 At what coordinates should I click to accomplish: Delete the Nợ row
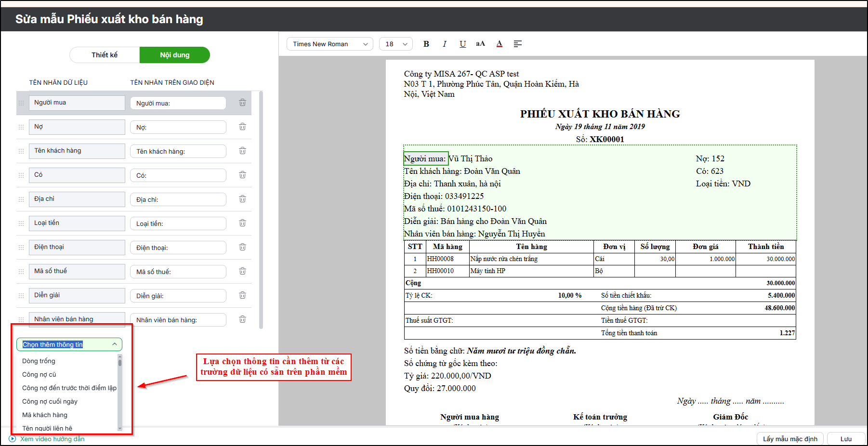coord(242,127)
